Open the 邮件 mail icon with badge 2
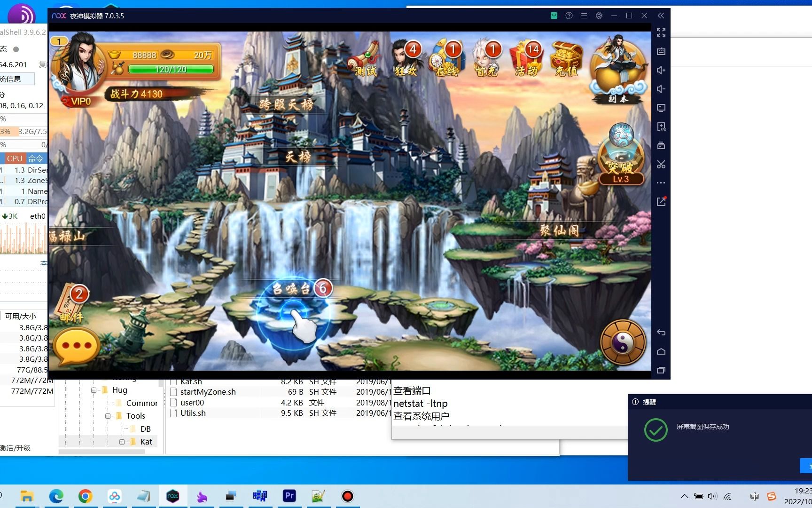 72,304
